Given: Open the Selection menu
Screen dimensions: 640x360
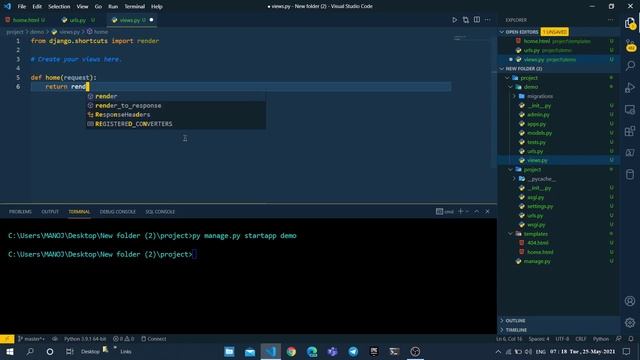Looking at the screenshot, I should (59, 7).
